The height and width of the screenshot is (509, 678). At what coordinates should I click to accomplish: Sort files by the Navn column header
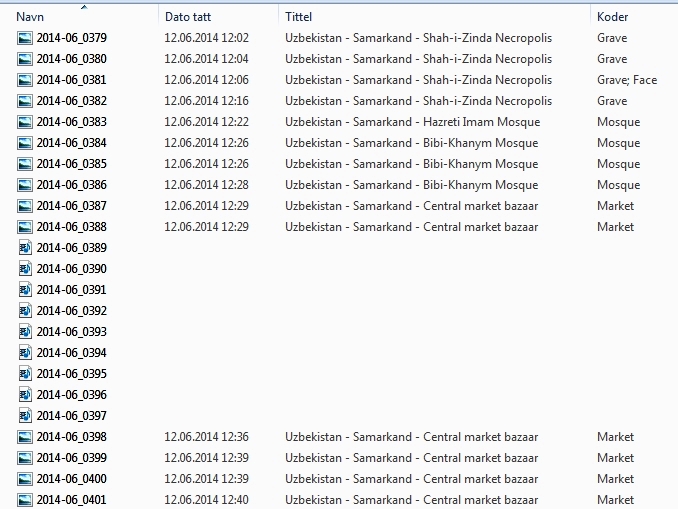30,17
